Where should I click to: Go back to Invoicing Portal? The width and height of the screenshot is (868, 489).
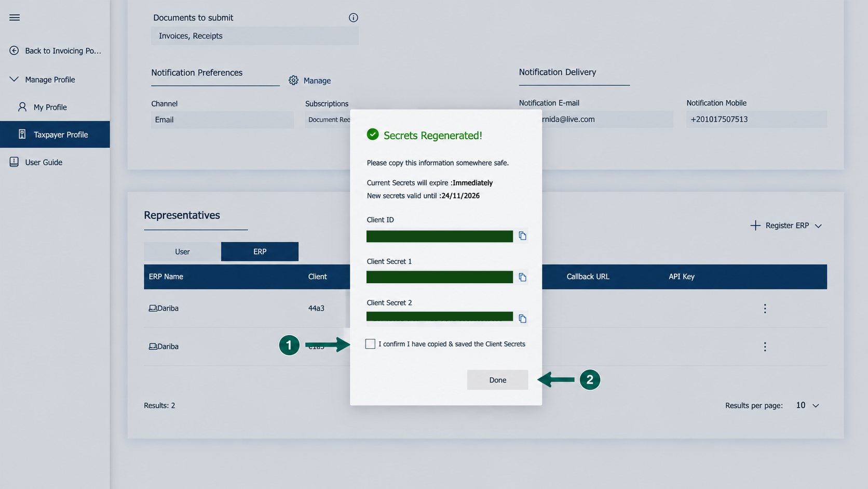point(63,50)
